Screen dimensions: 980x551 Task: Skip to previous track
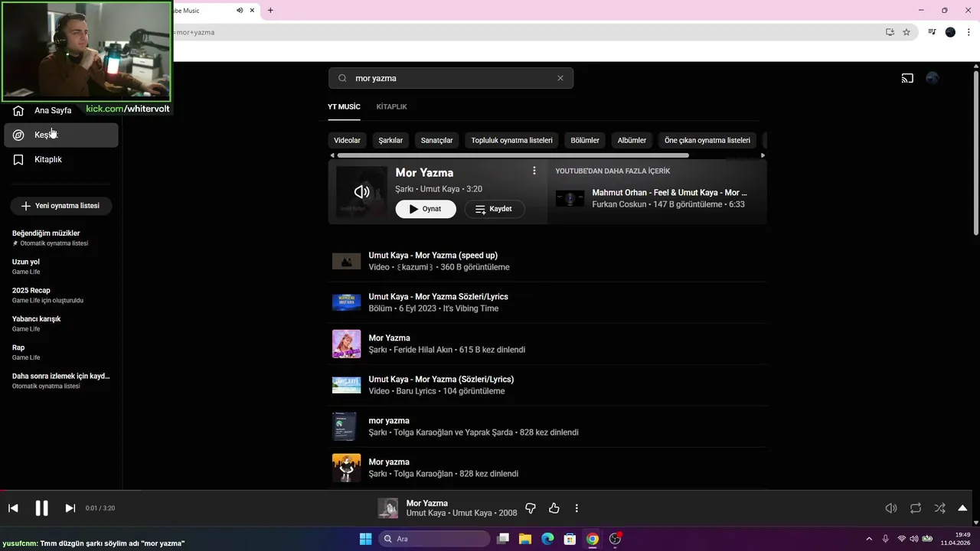coord(13,508)
